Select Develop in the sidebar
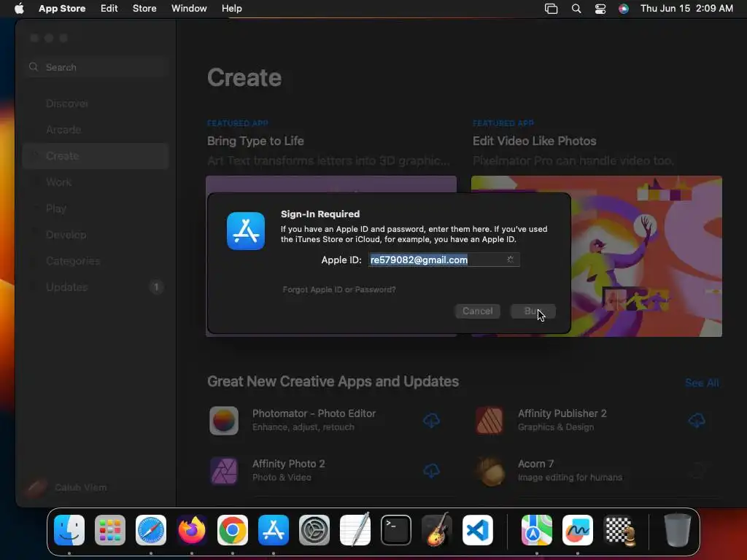Screen dimensions: 747x560 (x=96, y=235)
